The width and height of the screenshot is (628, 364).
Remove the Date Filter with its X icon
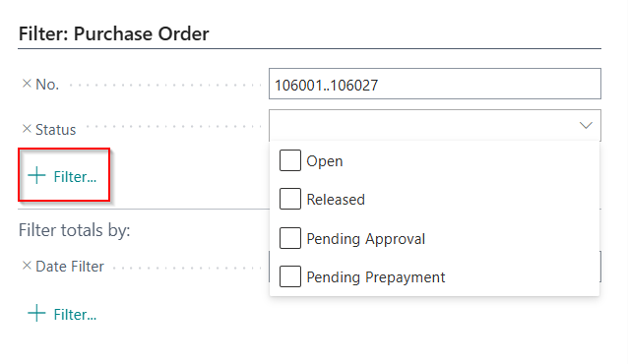coord(27,266)
